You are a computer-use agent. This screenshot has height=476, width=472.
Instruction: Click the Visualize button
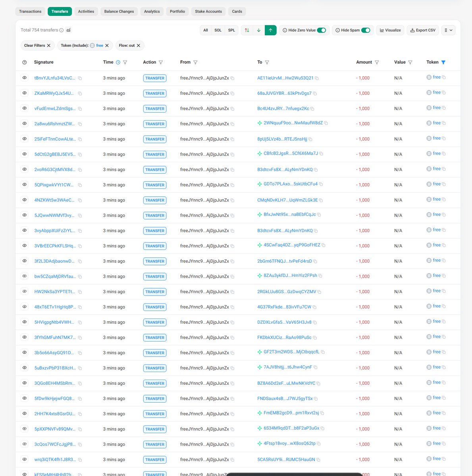point(390,30)
